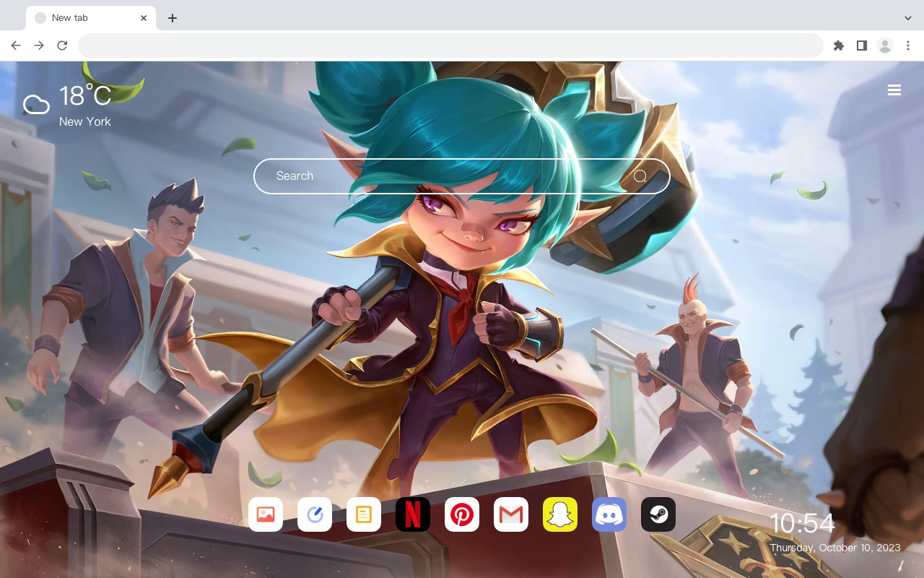Viewport: 924px width, 578px height.
Task: Close the New tab tab
Action: point(144,18)
